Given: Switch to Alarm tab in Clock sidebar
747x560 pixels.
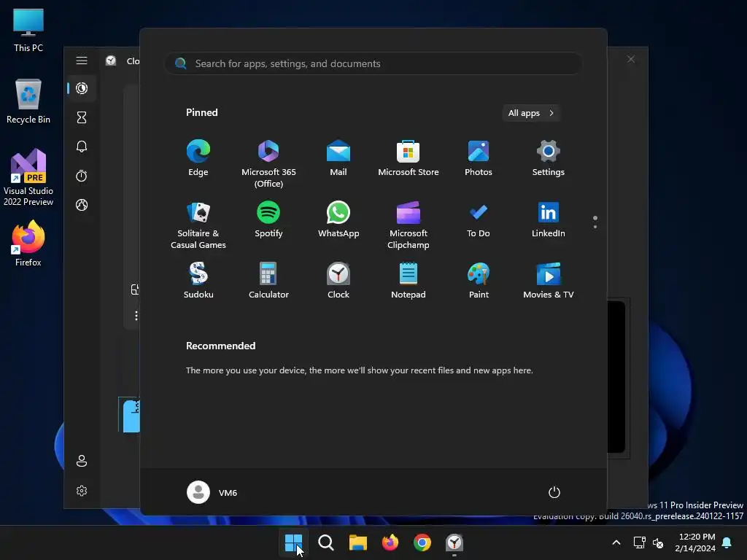Looking at the screenshot, I should 82,147.
